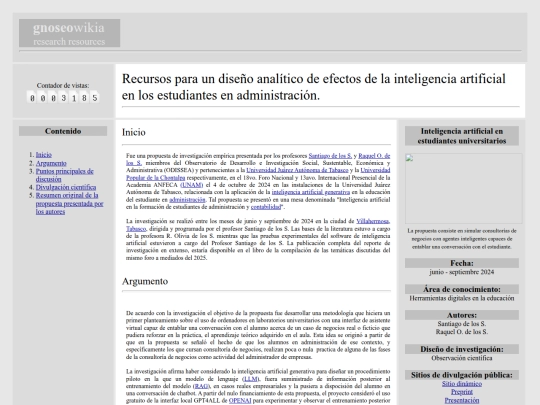Screen dimensions: 540x405
Task: Open Puntos principales de discusión link
Action: tap(64, 175)
